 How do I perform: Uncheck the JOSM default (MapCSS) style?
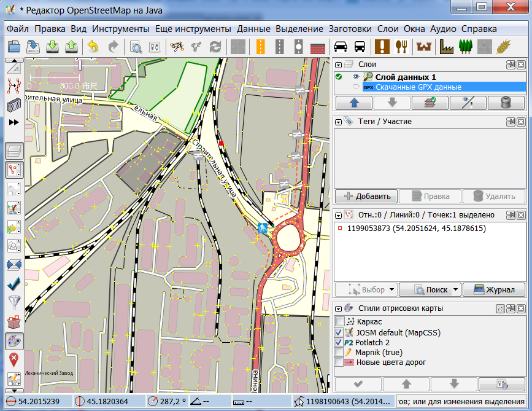pos(339,332)
